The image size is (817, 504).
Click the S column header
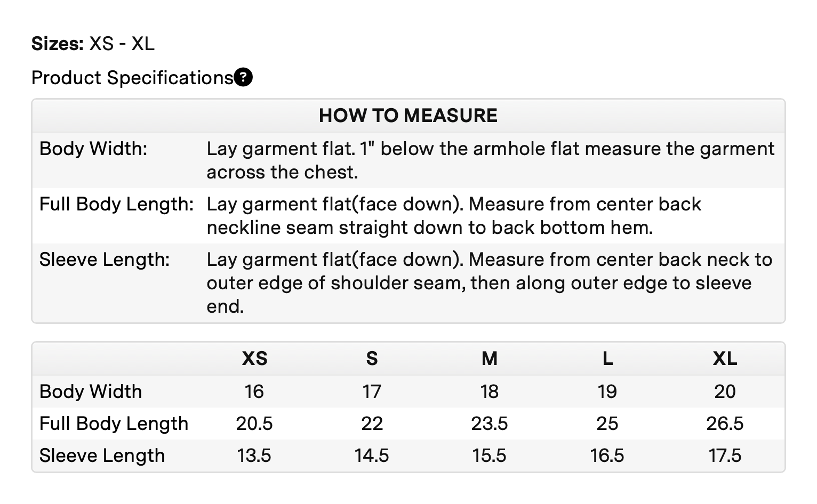point(372,359)
